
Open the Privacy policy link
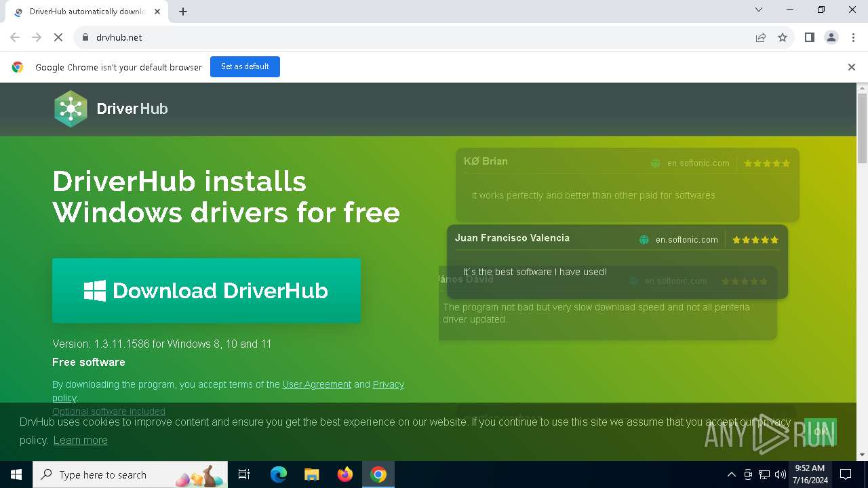[x=389, y=384]
